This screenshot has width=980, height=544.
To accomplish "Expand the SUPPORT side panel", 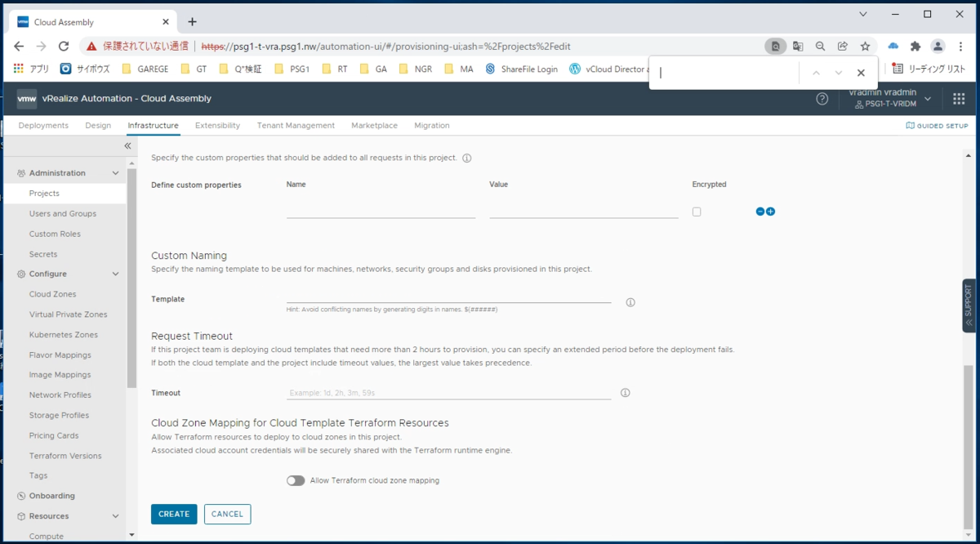I will 969,305.
